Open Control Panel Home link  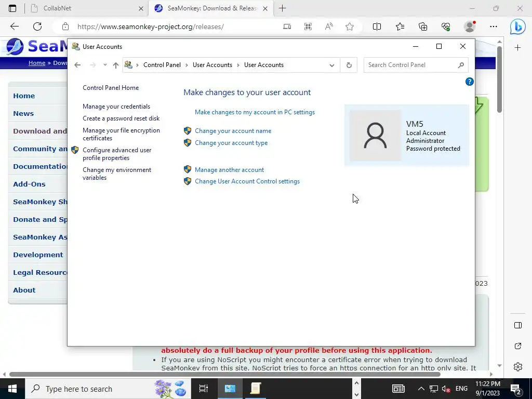111,87
